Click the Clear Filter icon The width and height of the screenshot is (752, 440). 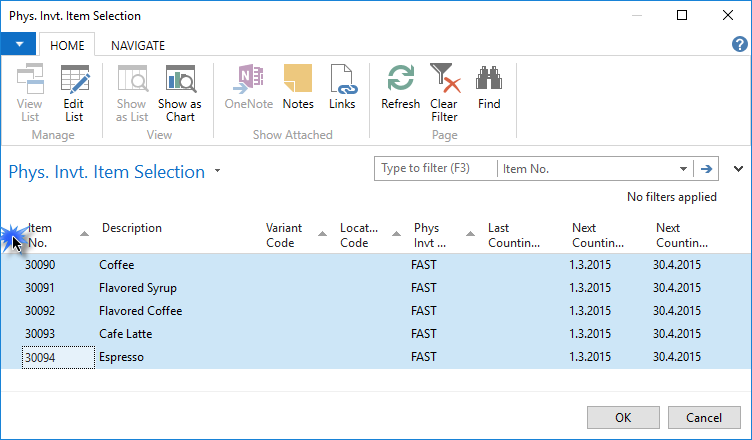click(x=444, y=92)
